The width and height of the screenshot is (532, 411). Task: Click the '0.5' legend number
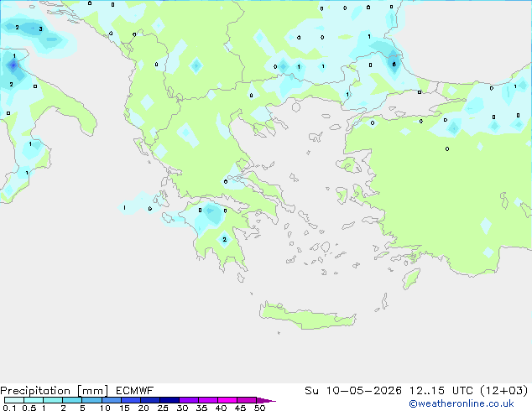point(29,408)
